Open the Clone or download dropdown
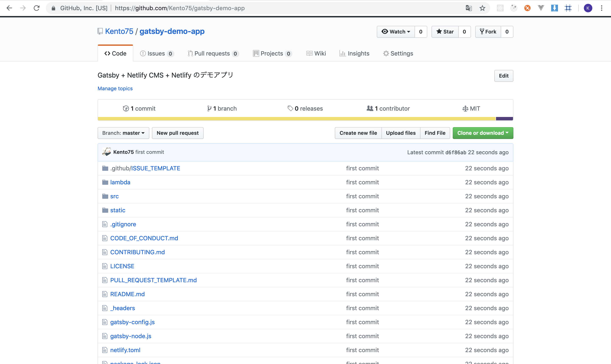The height and width of the screenshot is (364, 611). 483,133
